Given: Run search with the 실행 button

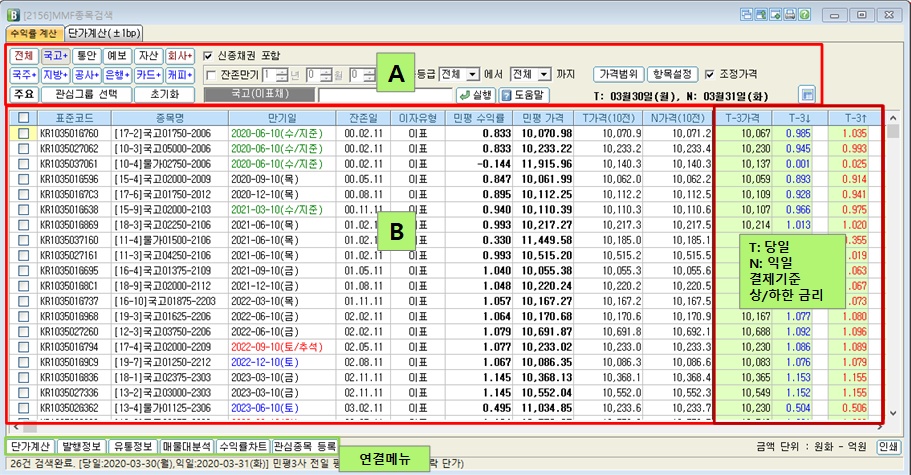Looking at the screenshot, I should (x=476, y=95).
